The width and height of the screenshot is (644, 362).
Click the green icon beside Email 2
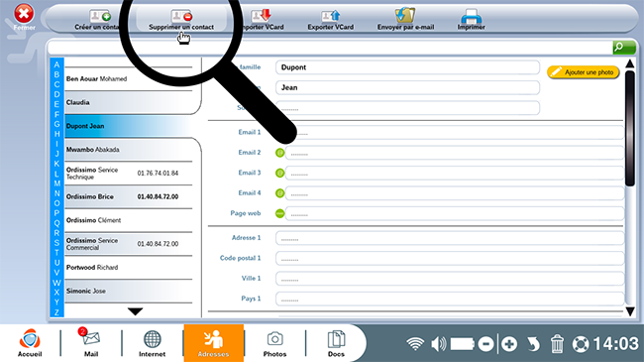279,153
